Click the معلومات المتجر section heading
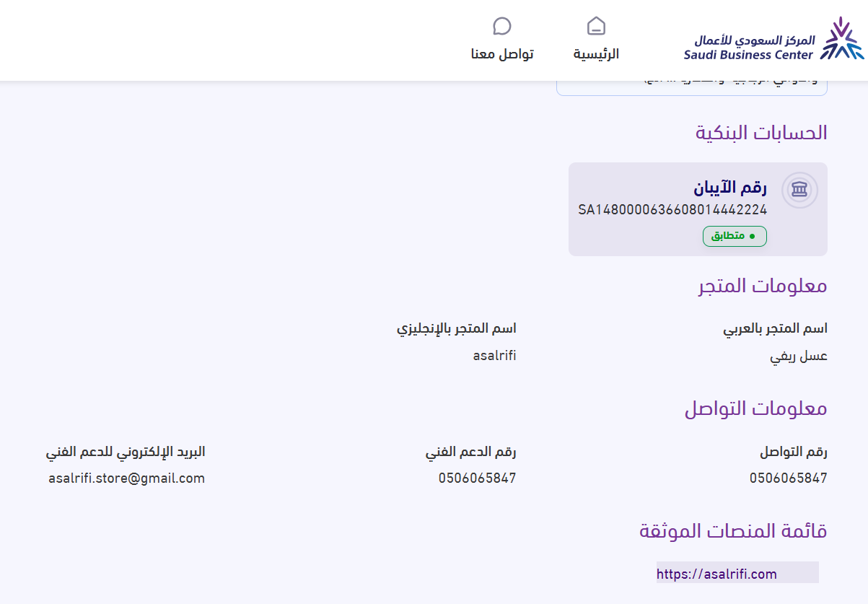Image resolution: width=868 pixels, height=604 pixels. [762, 286]
